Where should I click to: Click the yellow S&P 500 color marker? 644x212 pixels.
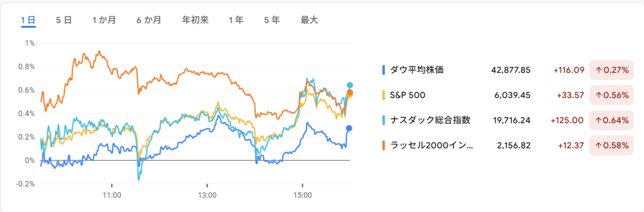383,95
